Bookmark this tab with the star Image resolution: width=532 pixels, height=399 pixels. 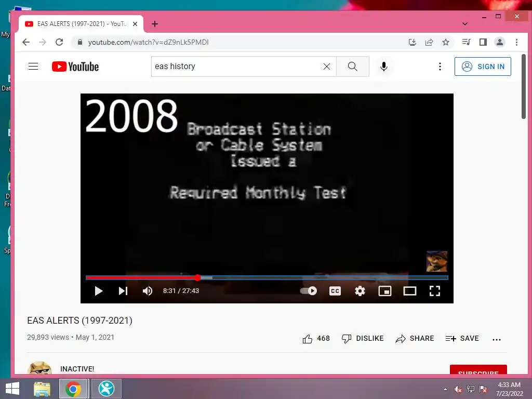[445, 42]
